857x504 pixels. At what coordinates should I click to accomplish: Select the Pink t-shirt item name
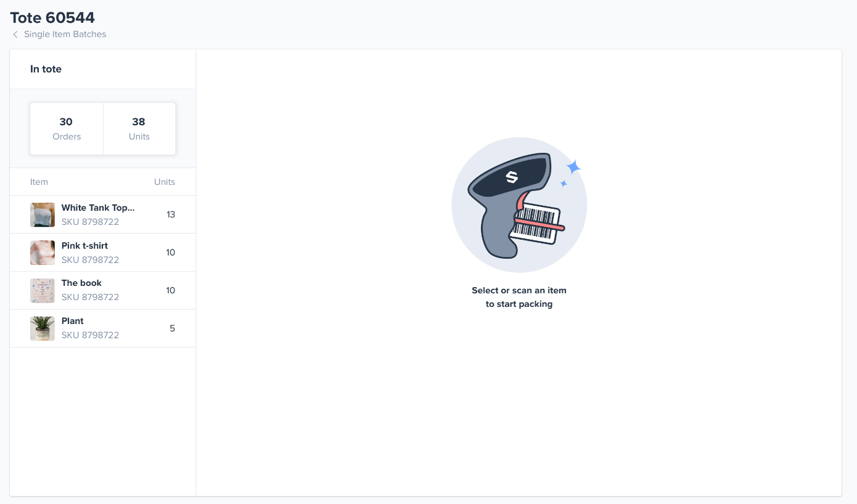click(84, 245)
